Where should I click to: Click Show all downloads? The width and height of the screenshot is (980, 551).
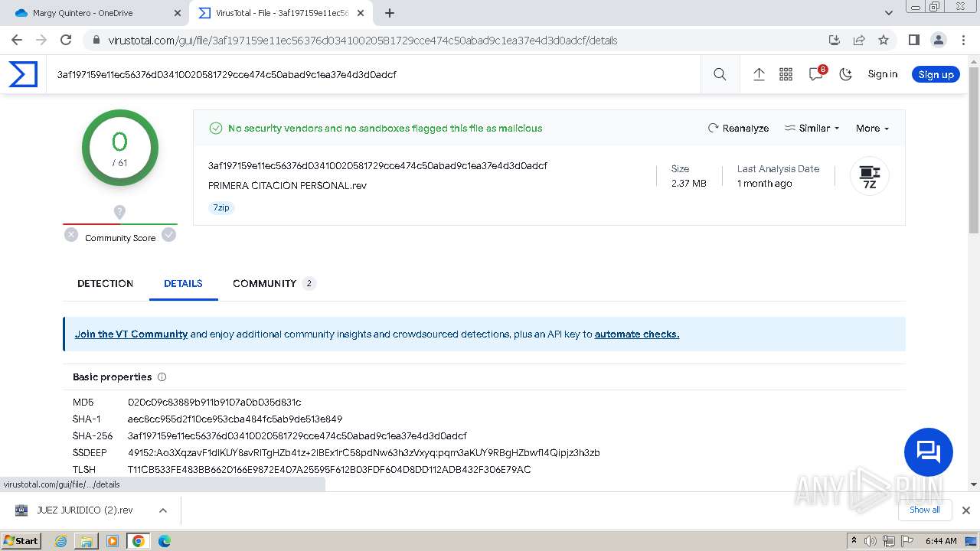(x=925, y=510)
